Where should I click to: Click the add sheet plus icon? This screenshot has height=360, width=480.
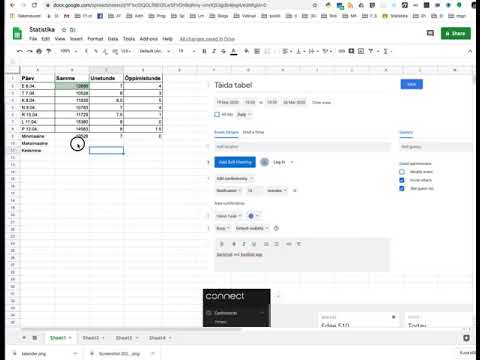click(24, 338)
